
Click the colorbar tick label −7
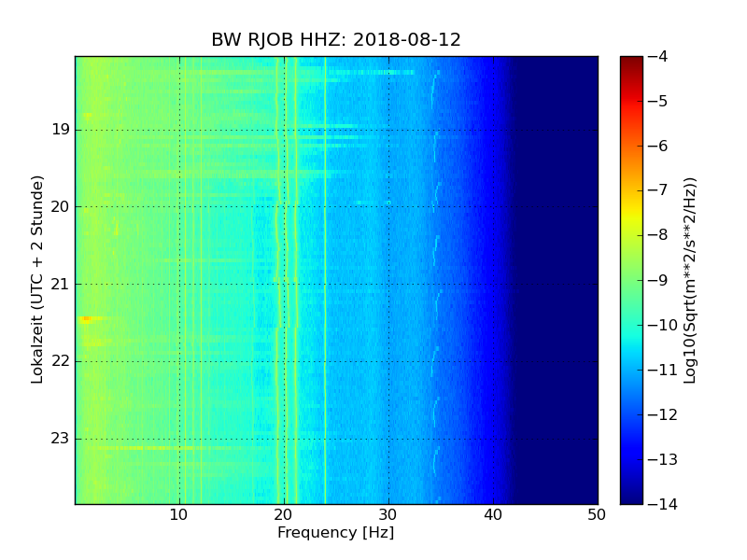[x=658, y=190]
